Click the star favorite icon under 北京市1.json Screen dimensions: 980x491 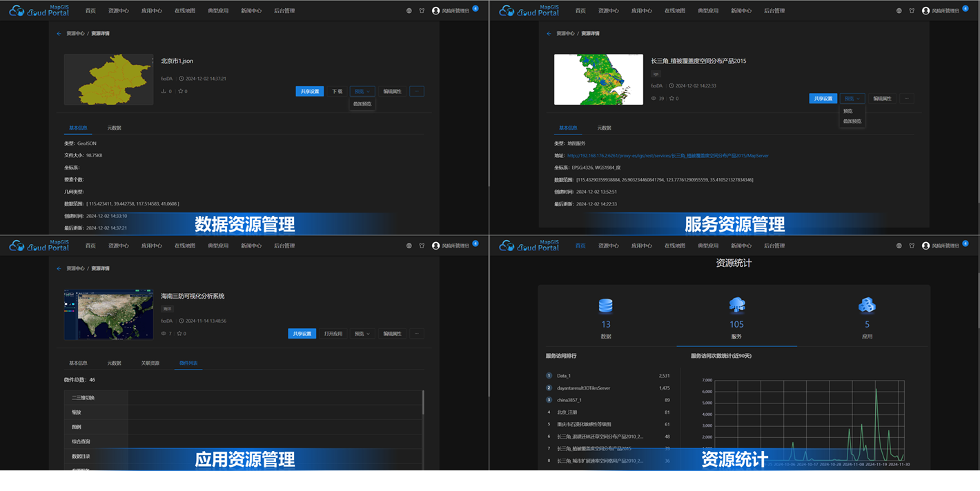coord(181,91)
